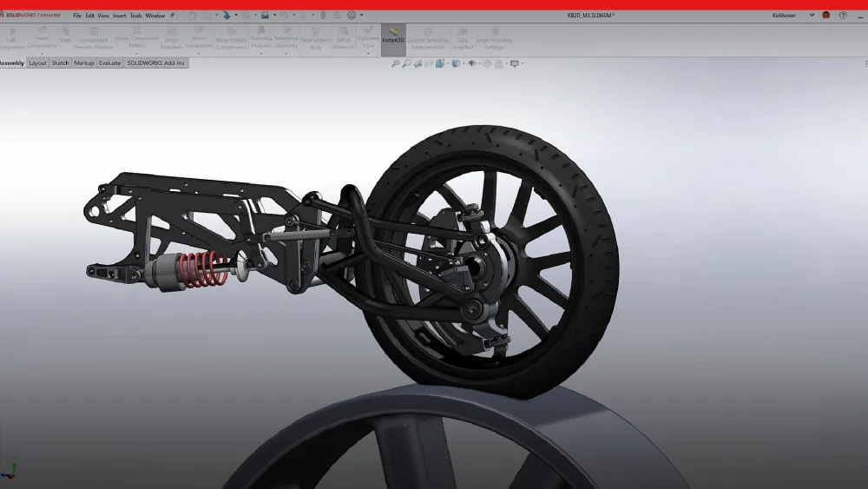Click the Undo icon

click(x=284, y=16)
